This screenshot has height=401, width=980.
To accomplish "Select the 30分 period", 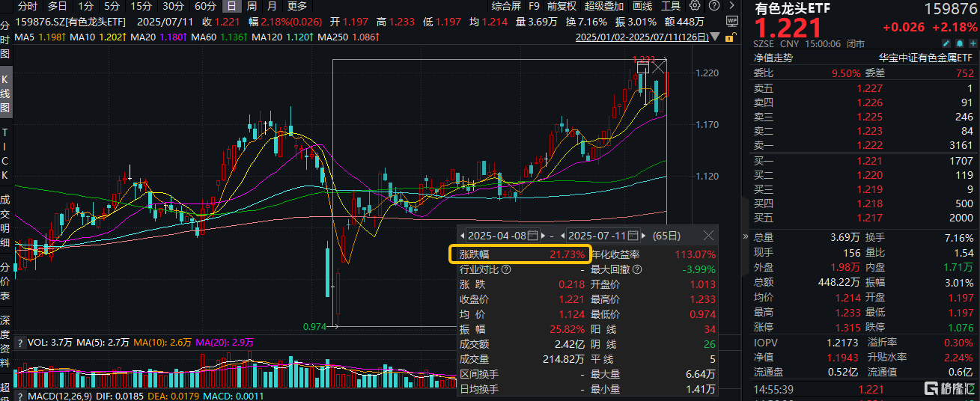I will 174,5.
